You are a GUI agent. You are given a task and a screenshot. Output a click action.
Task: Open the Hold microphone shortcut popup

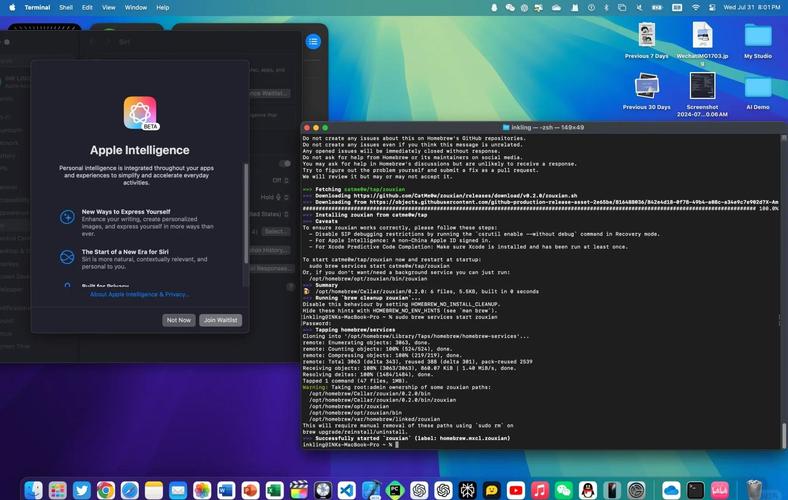coord(274,197)
